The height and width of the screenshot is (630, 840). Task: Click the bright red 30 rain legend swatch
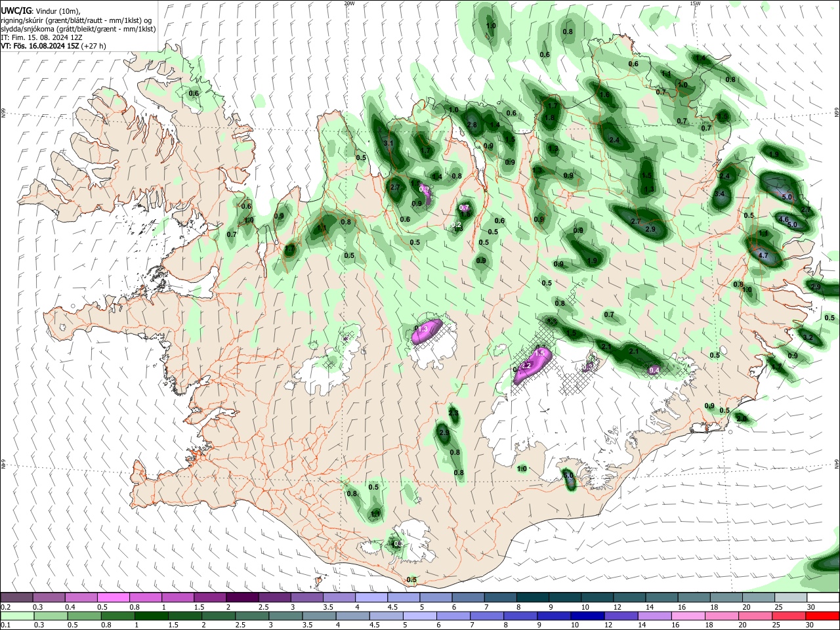(x=822, y=616)
